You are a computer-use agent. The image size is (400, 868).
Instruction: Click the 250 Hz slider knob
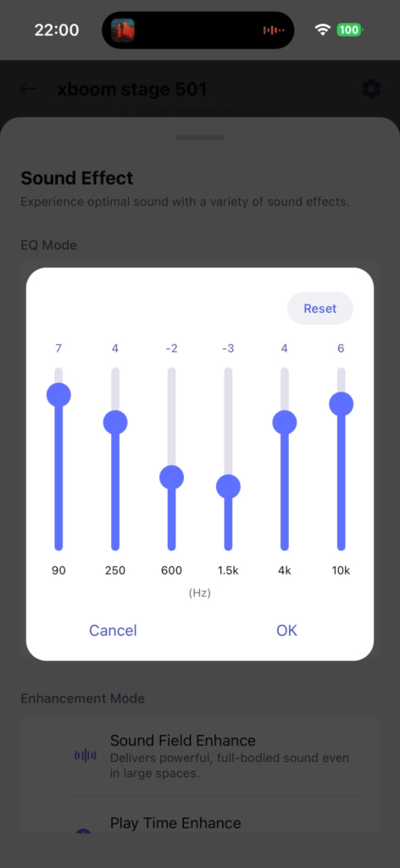coord(115,423)
